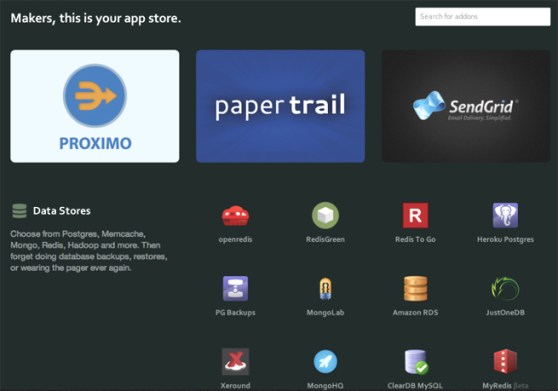Open the openredis addon icon

pyautogui.click(x=235, y=216)
